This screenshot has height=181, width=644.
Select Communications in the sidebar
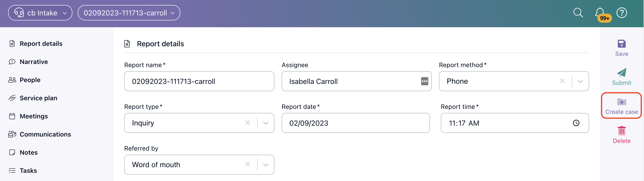tap(45, 134)
